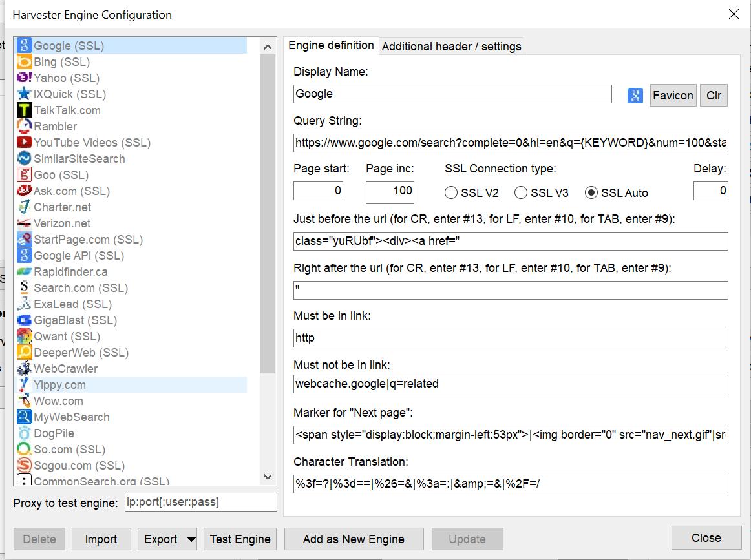Click the Ask.com (SSL) icon
The width and height of the screenshot is (751, 560).
click(x=25, y=191)
